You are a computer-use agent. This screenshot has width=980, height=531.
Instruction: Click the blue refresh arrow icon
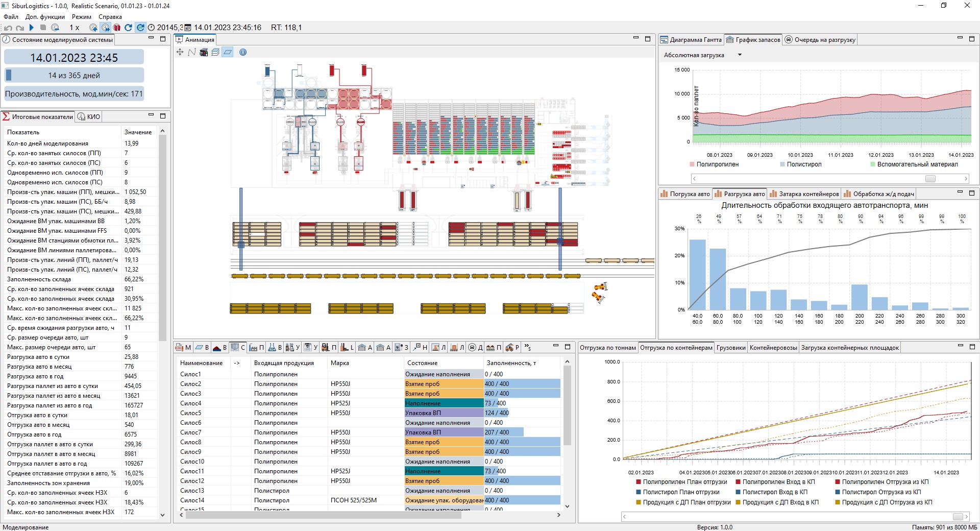click(x=128, y=28)
